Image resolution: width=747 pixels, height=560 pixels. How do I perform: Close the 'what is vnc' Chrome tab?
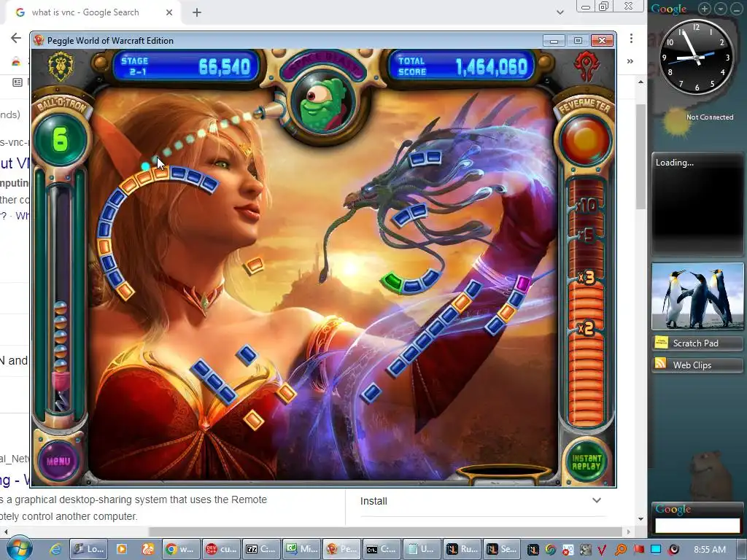pos(169,12)
